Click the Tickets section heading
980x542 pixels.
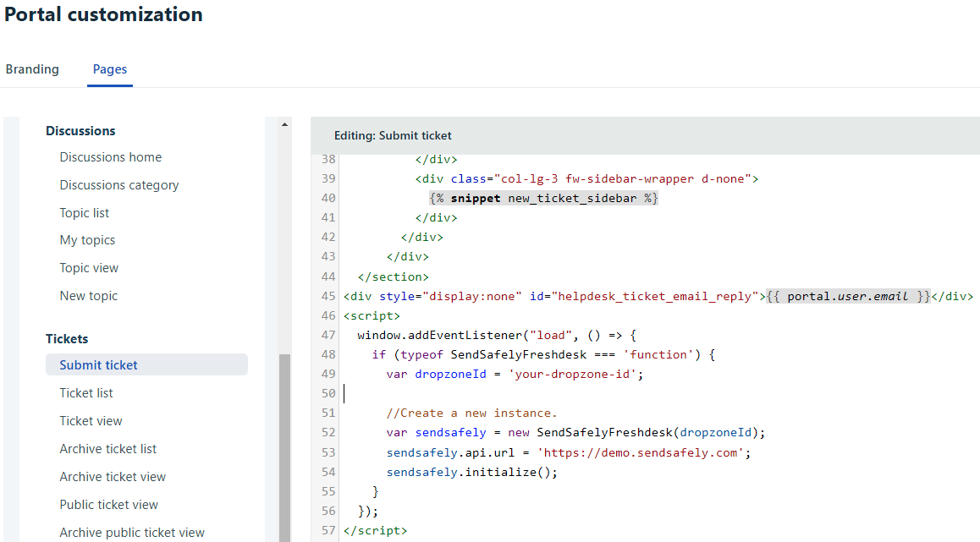pos(67,339)
